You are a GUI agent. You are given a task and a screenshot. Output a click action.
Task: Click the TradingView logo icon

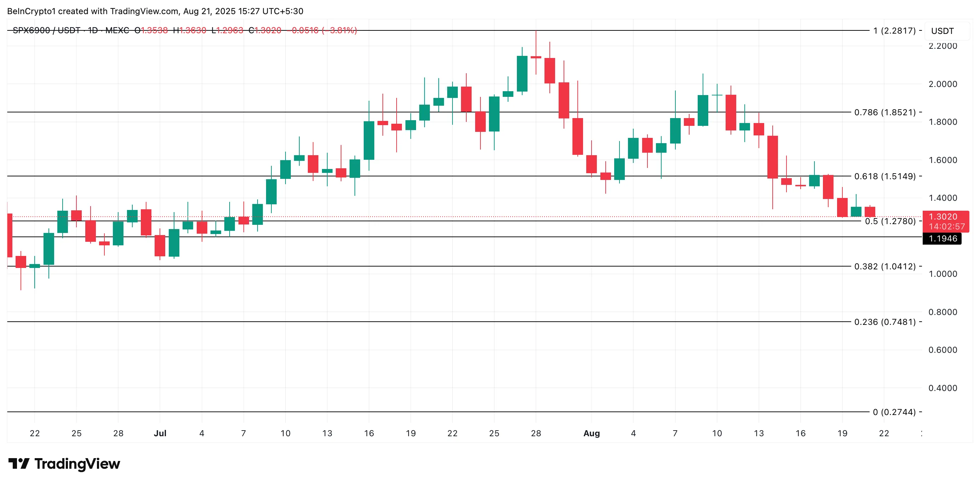pos(19,464)
